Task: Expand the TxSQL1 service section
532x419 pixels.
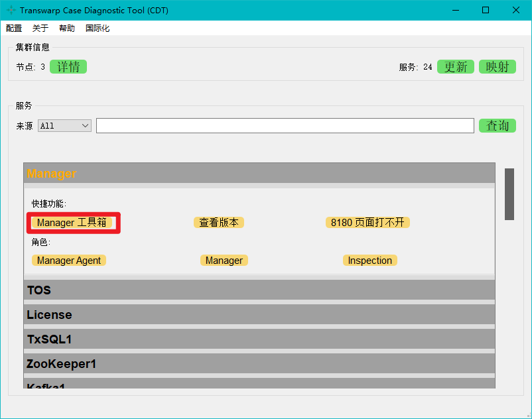Action: pyautogui.click(x=259, y=339)
